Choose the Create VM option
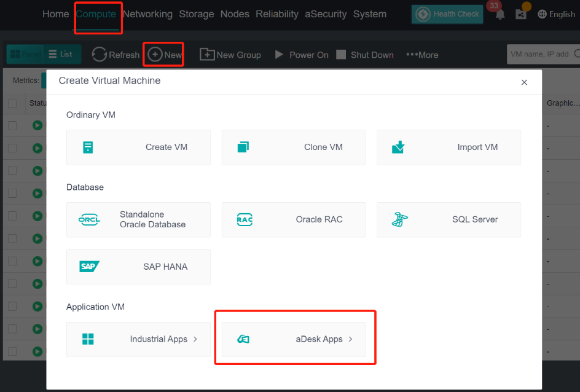This screenshot has height=392, width=580. (138, 147)
